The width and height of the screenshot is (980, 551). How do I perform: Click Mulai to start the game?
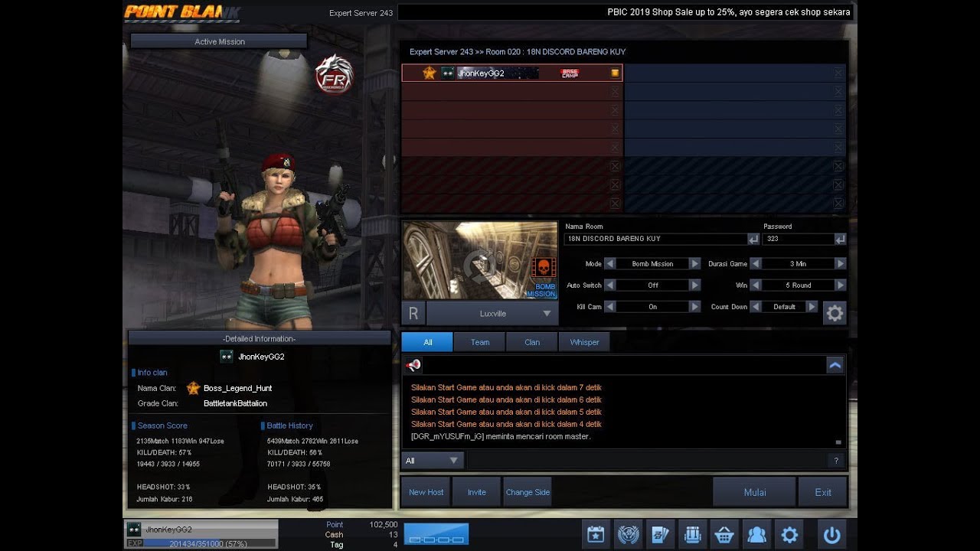(x=755, y=492)
